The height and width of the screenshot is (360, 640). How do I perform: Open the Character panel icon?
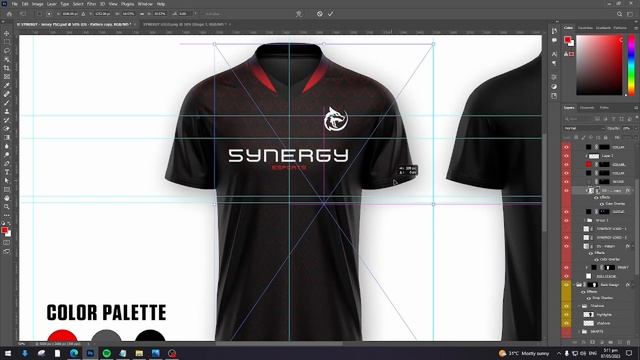click(554, 54)
